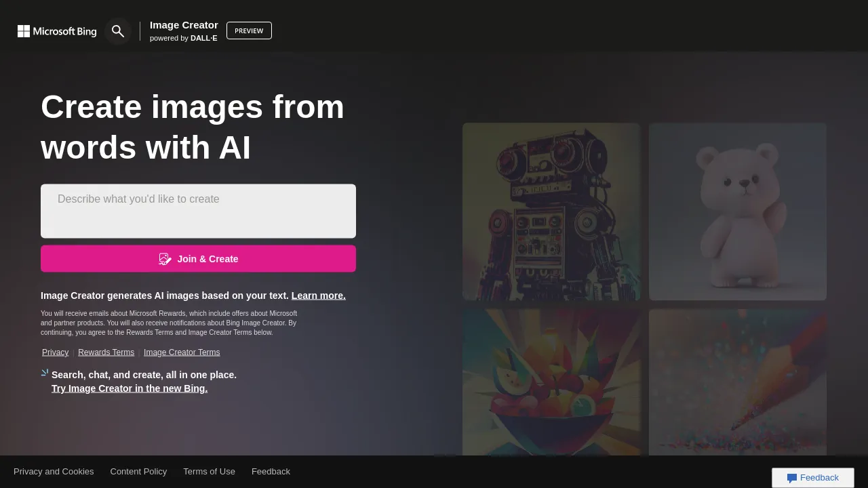Click the PREVIEW badge
The width and height of the screenshot is (868, 488).
pos(249,30)
